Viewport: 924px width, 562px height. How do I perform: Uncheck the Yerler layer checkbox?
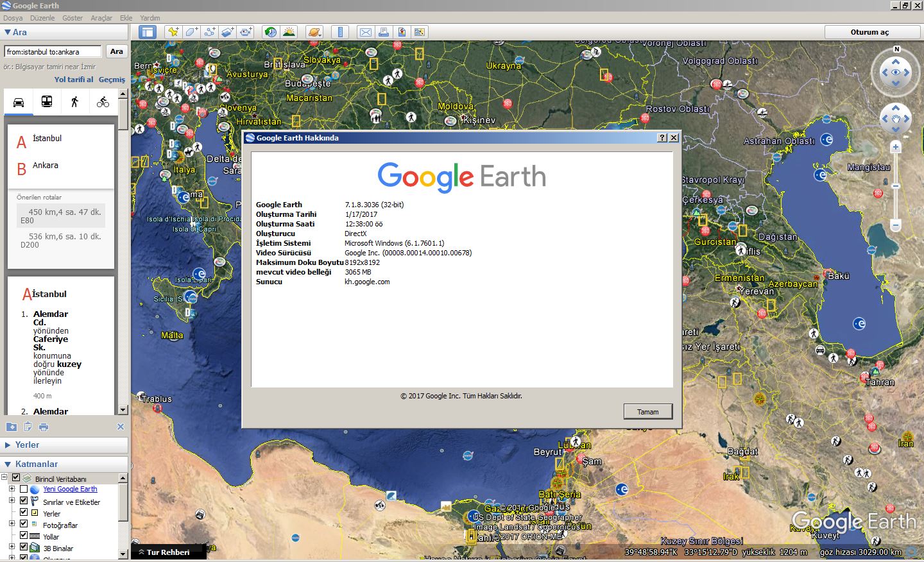click(x=24, y=512)
